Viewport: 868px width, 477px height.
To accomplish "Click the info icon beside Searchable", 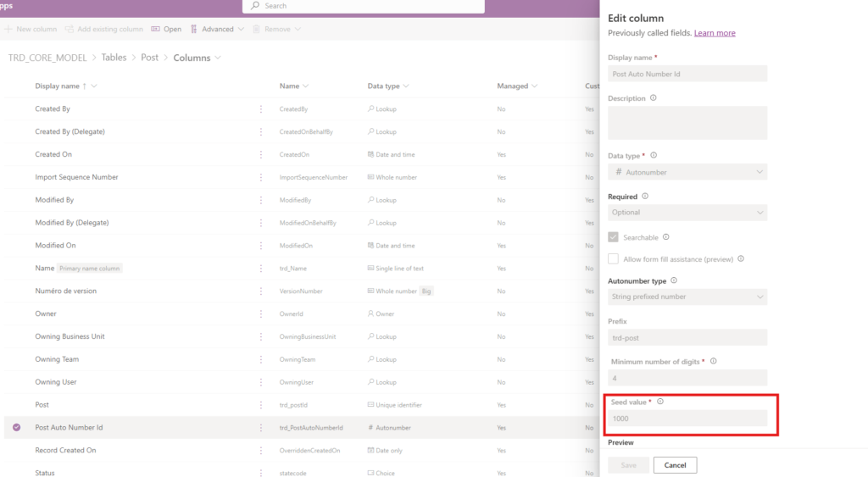I will tap(665, 237).
